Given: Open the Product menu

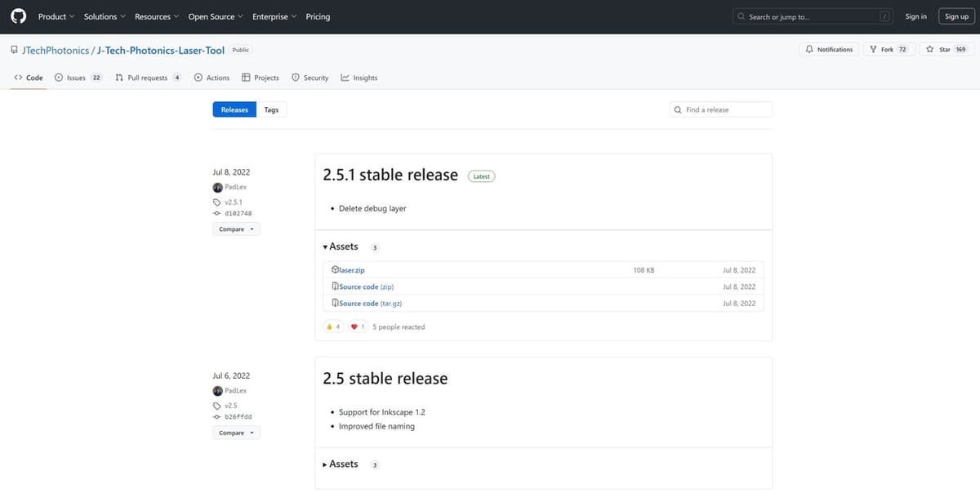Looking at the screenshot, I should click(56, 16).
